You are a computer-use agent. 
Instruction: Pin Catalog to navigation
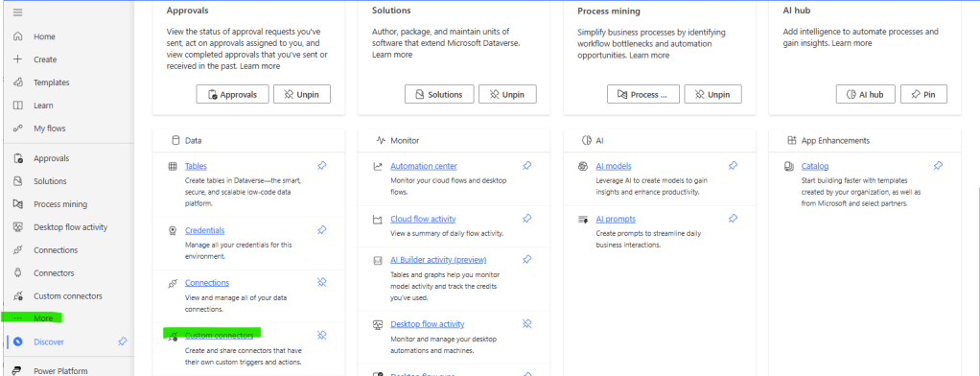[x=938, y=166]
